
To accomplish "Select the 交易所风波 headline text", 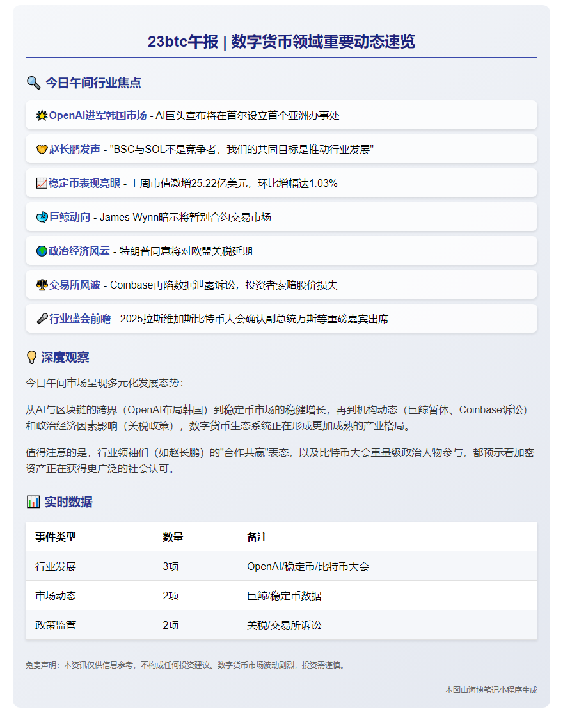I will (x=75, y=285).
